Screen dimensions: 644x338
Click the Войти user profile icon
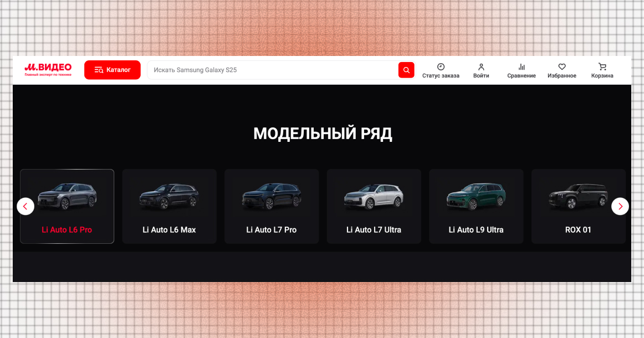tap(481, 66)
